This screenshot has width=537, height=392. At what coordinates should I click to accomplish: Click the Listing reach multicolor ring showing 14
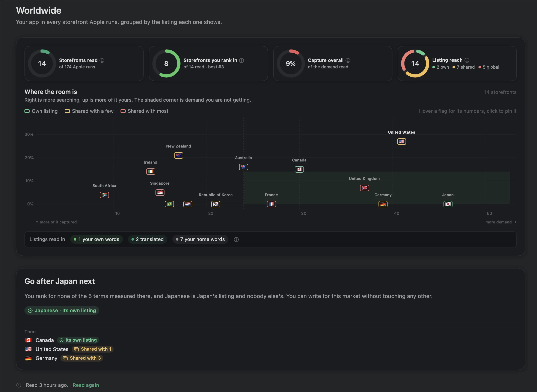pyautogui.click(x=415, y=63)
